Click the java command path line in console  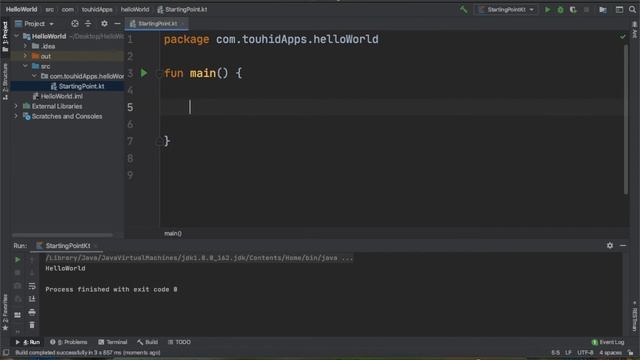pyautogui.click(x=199, y=258)
